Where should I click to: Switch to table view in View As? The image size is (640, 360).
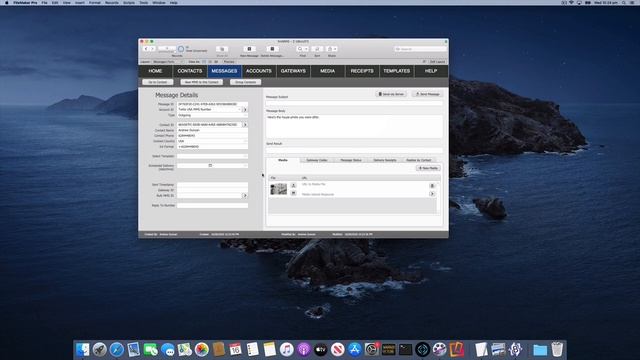tap(216, 62)
